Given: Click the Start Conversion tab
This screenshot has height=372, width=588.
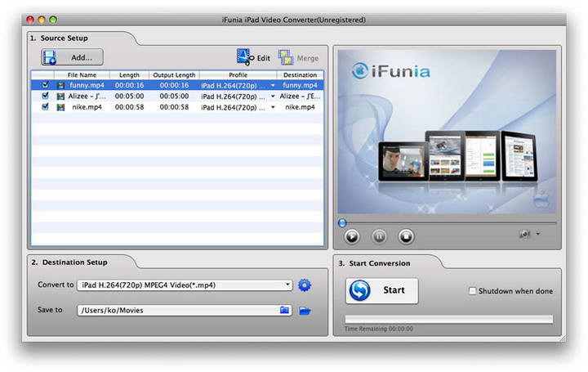Looking at the screenshot, I should pos(374,263).
